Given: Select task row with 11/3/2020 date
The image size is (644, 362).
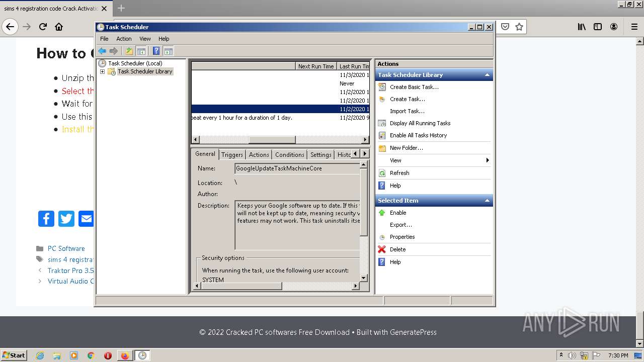Looking at the screenshot, I should pyautogui.click(x=281, y=75).
